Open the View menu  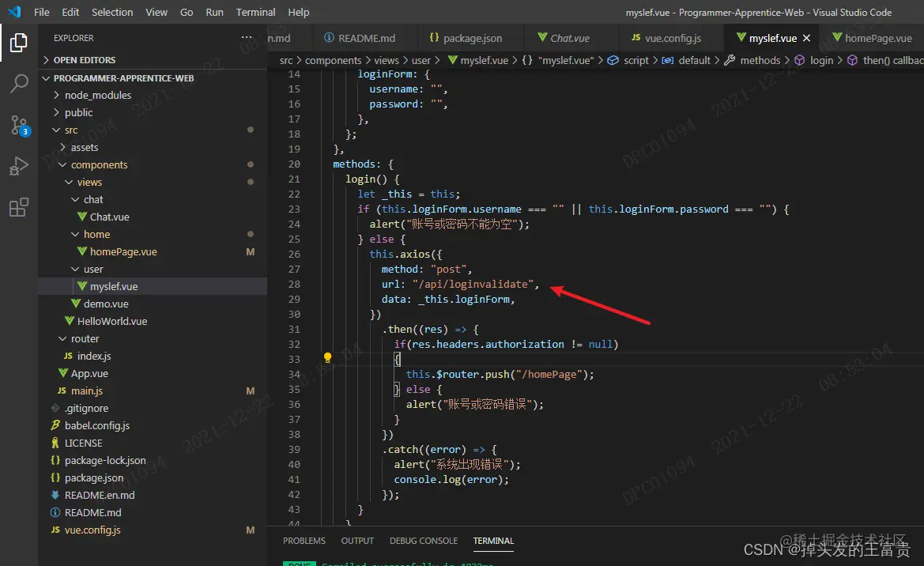pyautogui.click(x=157, y=12)
